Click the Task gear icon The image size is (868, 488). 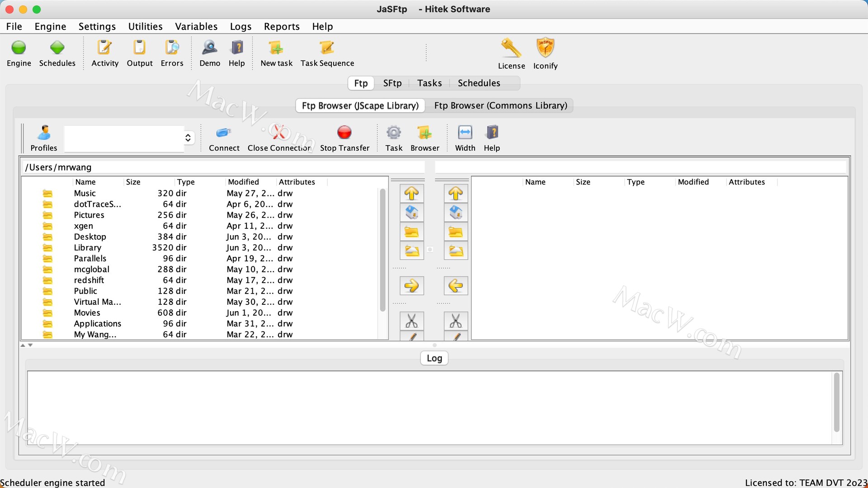pyautogui.click(x=394, y=133)
